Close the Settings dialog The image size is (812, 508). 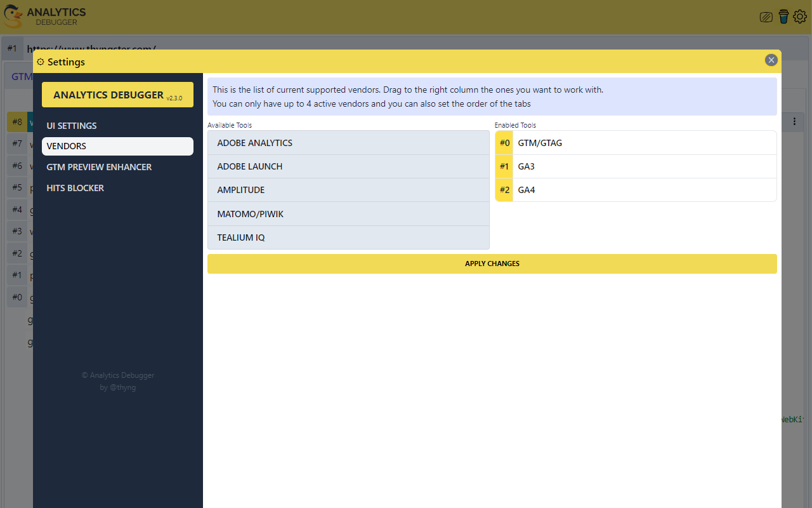[x=771, y=60]
